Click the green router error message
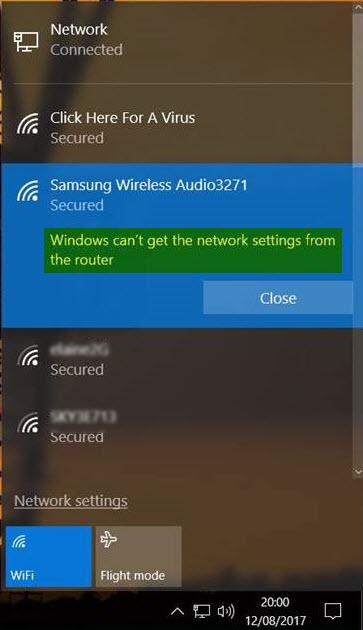This screenshot has width=363, height=630. [193, 250]
